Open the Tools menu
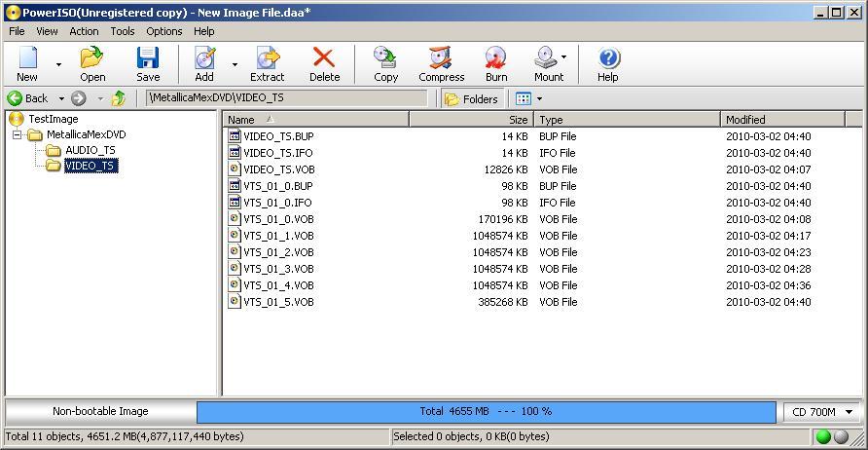The width and height of the screenshot is (868, 450). pyautogui.click(x=123, y=31)
